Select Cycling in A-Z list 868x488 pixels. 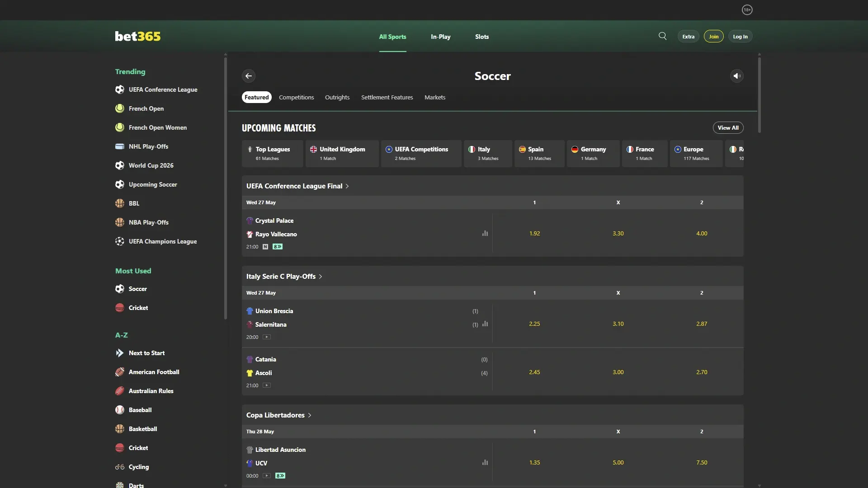pos(132,467)
